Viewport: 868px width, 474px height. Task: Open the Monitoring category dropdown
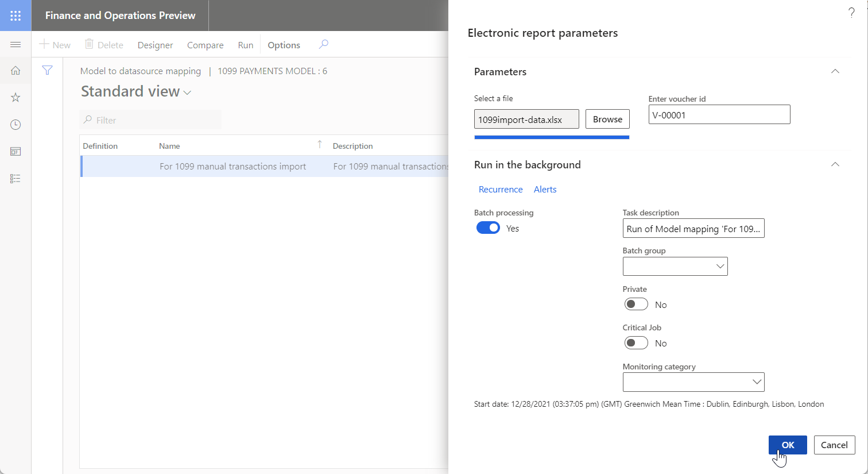click(x=757, y=382)
